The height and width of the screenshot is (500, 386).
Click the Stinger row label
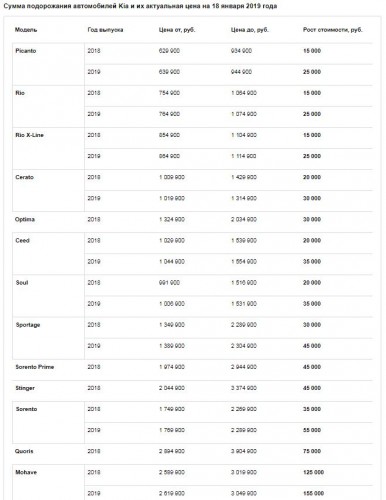(25, 388)
